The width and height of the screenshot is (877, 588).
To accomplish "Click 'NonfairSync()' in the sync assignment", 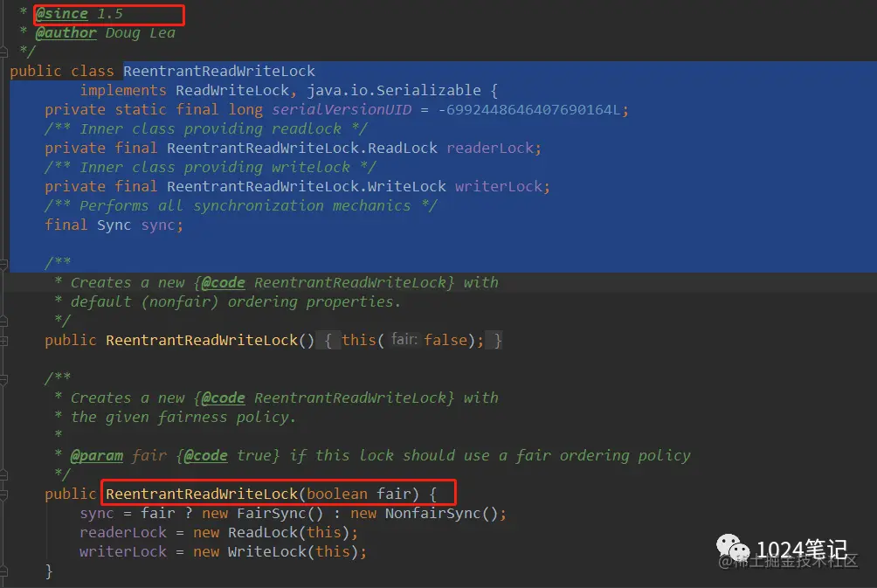I will coord(441,514).
